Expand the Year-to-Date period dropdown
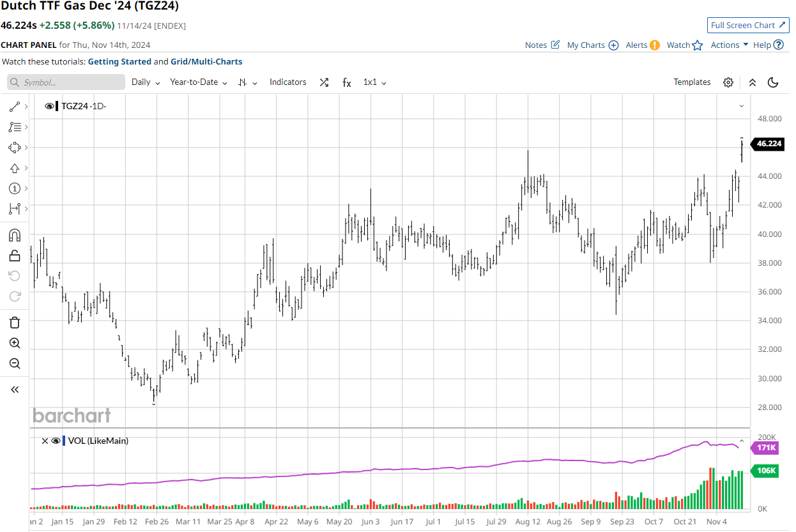796x532 pixels. coord(199,82)
